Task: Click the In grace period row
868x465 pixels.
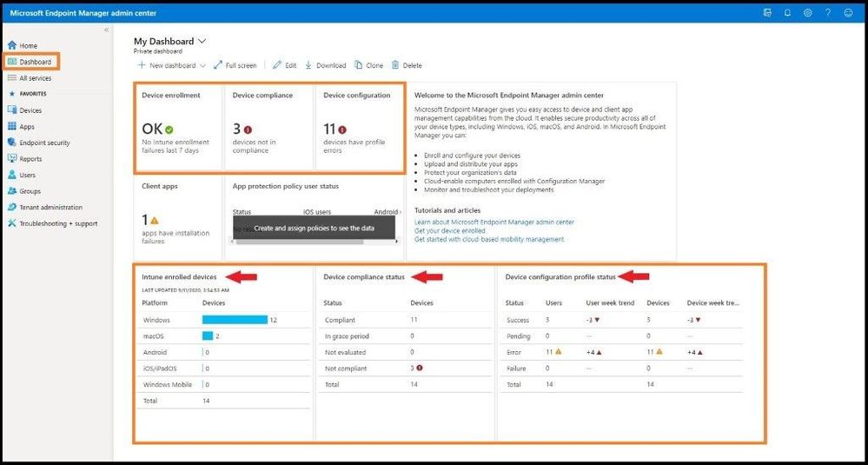Action: click(406, 336)
